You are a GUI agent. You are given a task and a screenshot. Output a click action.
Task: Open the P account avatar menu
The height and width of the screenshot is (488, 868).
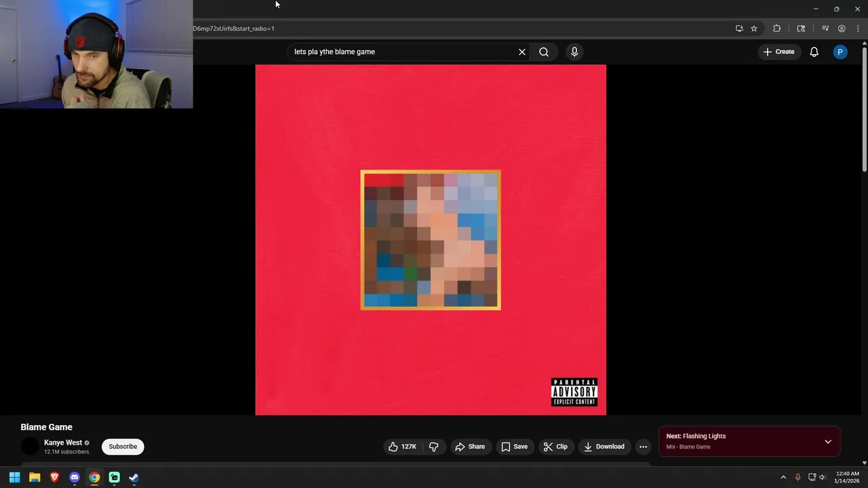click(840, 52)
